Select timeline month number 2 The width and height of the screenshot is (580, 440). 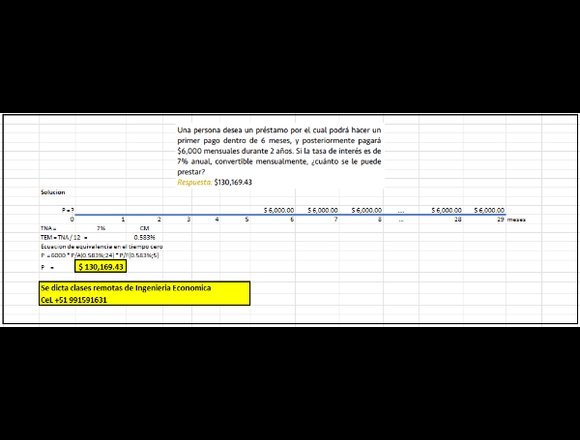(159, 220)
